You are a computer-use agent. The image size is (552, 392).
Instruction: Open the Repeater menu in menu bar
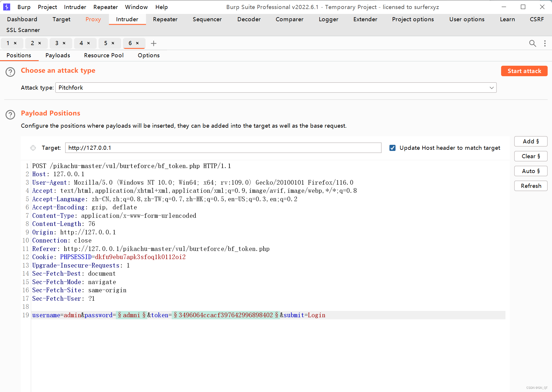106,7
